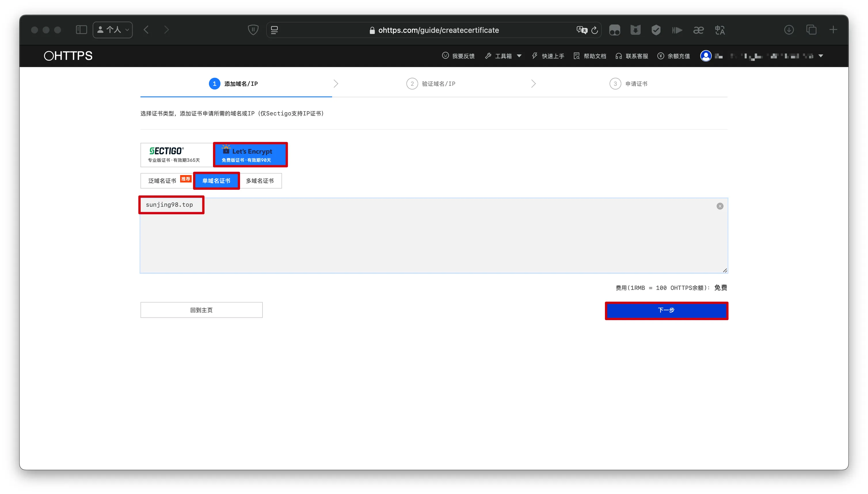
Task: Open the 个人 profile dropdown
Action: coord(113,30)
